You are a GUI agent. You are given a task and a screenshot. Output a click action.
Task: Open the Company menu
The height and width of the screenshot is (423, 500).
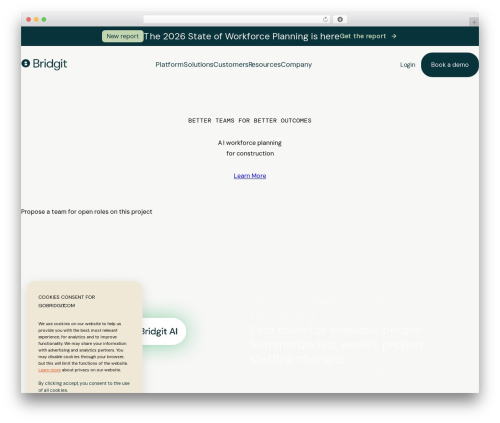pos(296,65)
